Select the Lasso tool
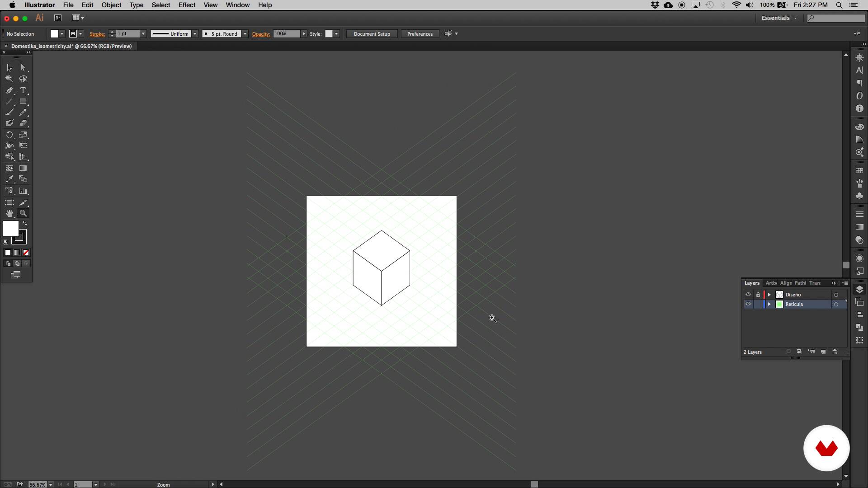The image size is (868, 488). point(23,79)
